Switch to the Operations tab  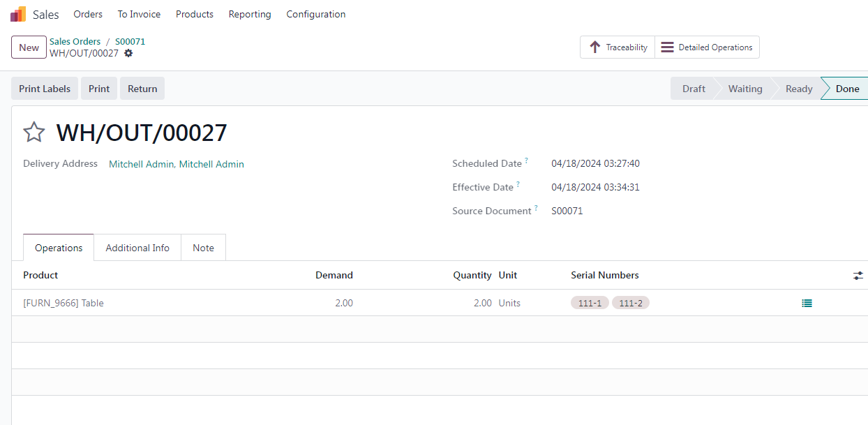click(x=59, y=248)
